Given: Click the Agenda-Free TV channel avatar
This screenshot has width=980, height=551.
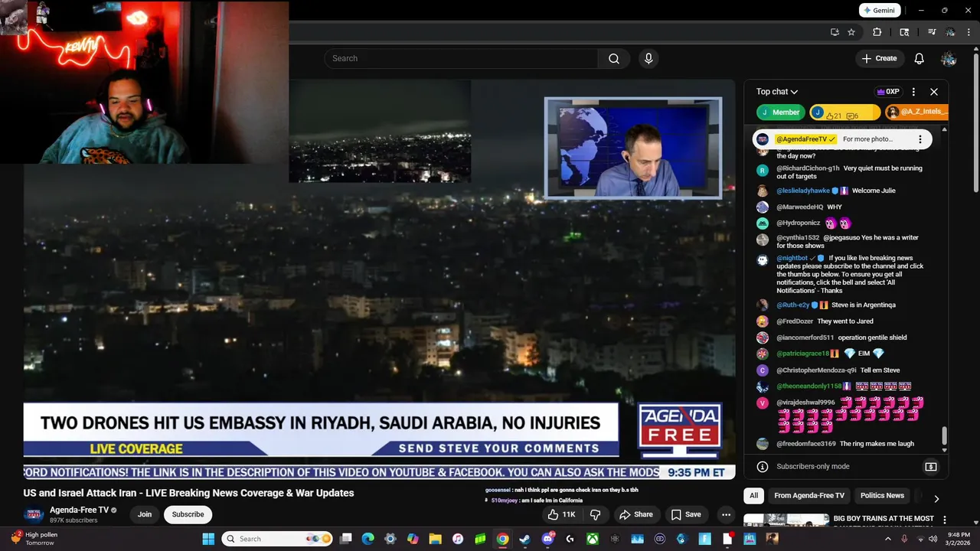Looking at the screenshot, I should tap(34, 514).
